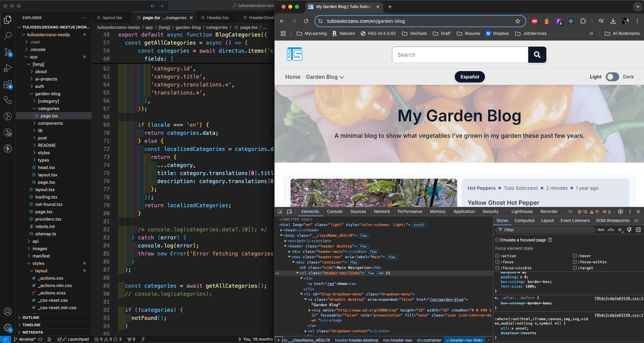Open the Manage gear icon in VS Code
This screenshot has height=343, width=644.
click(x=8, y=328)
